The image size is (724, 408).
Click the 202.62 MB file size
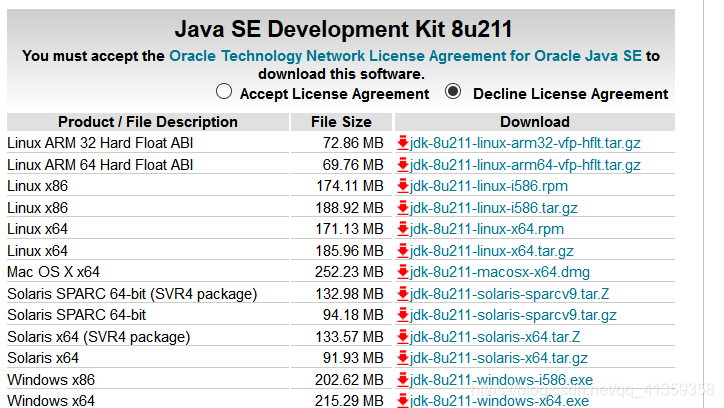pyautogui.click(x=349, y=379)
